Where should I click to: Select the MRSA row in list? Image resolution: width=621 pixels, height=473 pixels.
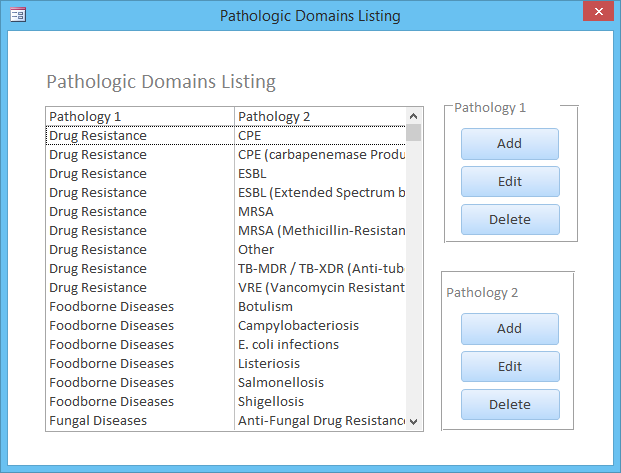(x=226, y=212)
